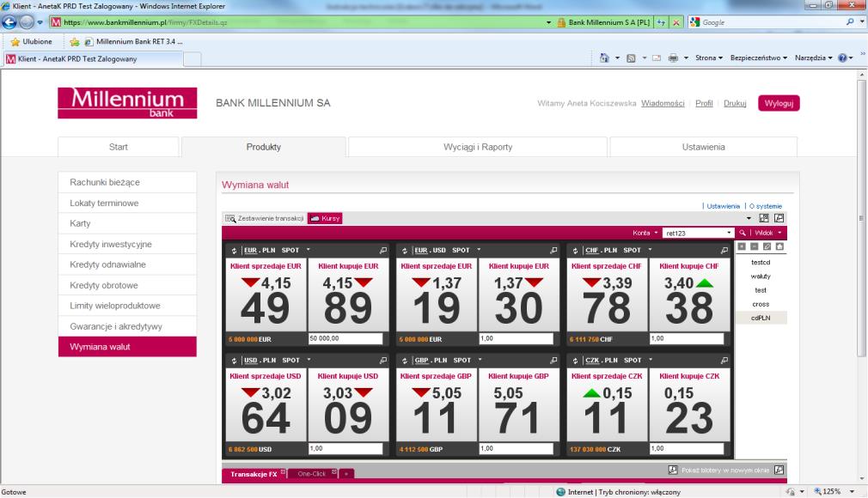Image resolution: width=868 pixels, height=498 pixels.
Task: Swap currencies on CZK.PLN tile
Action: click(x=575, y=361)
